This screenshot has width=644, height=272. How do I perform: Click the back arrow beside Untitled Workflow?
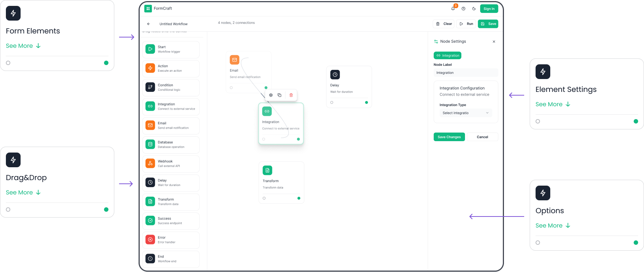pyautogui.click(x=149, y=24)
